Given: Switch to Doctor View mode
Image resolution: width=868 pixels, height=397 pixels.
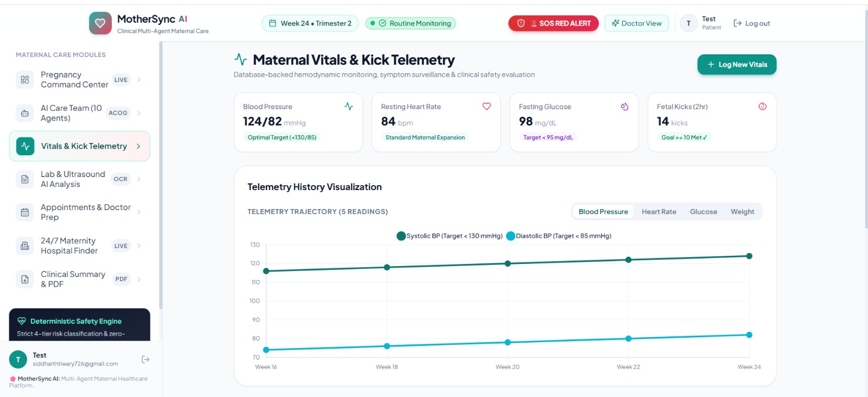Looking at the screenshot, I should coord(636,23).
